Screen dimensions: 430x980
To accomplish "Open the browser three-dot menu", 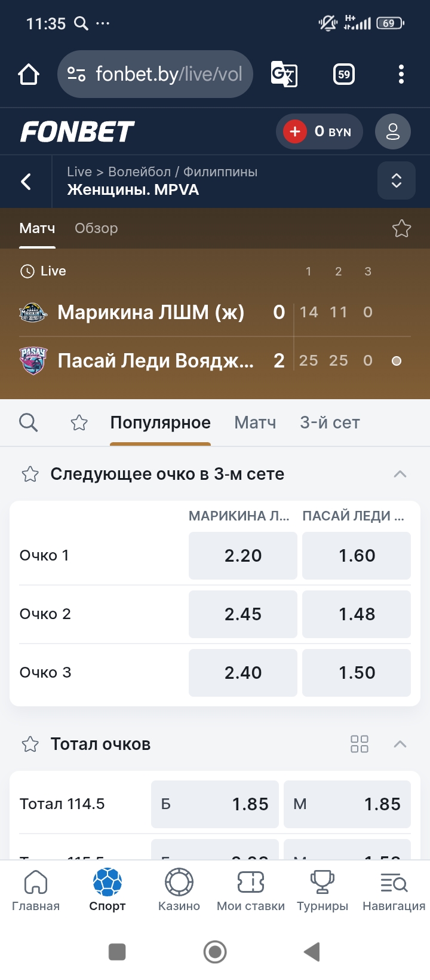I will [x=401, y=75].
